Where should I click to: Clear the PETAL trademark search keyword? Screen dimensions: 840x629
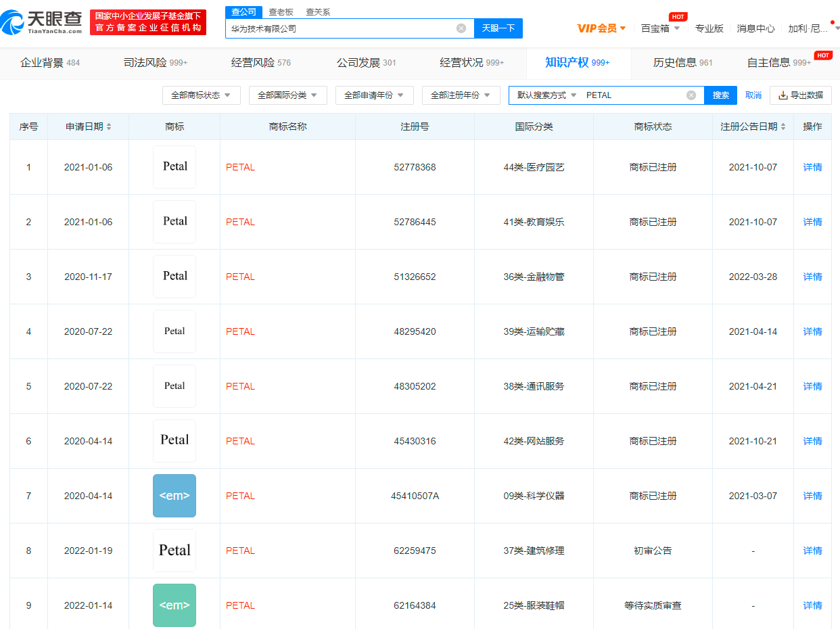(x=691, y=95)
